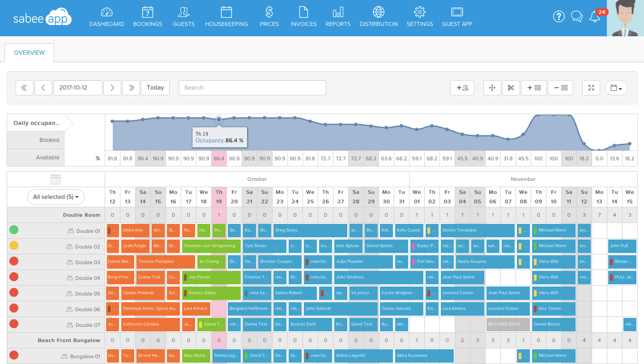This screenshot has width=644, height=364.
Task: Jump forward with the double-arrow next button
Action: [131, 88]
